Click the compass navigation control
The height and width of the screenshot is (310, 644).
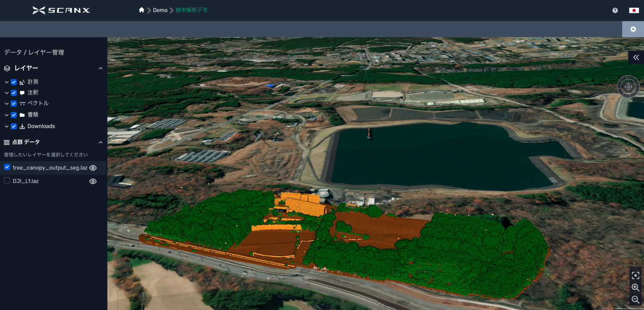(628, 86)
